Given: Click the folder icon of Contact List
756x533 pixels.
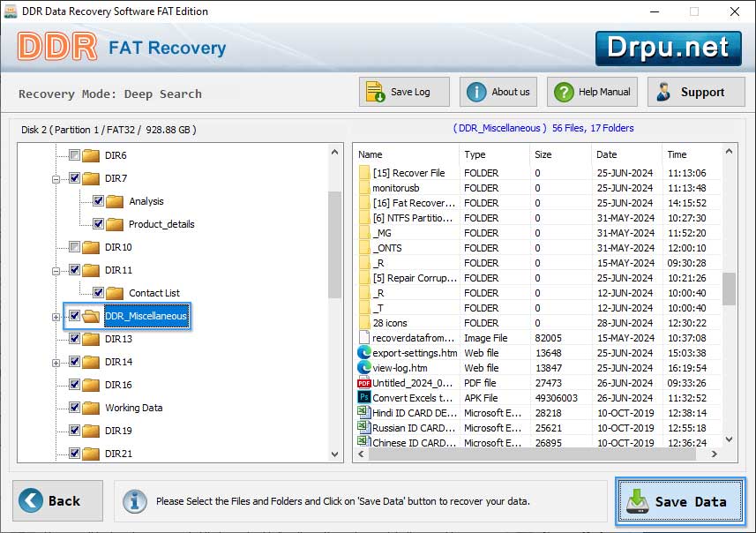Looking at the screenshot, I should coord(115,293).
